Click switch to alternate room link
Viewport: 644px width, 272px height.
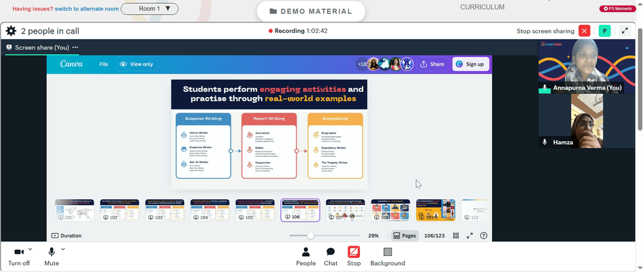[87, 8]
